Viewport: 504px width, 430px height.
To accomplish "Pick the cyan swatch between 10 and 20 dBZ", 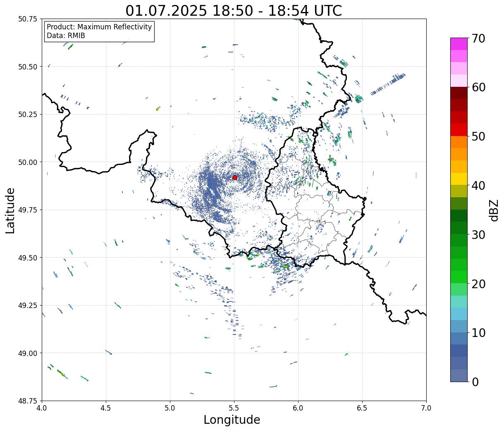I will [459, 314].
